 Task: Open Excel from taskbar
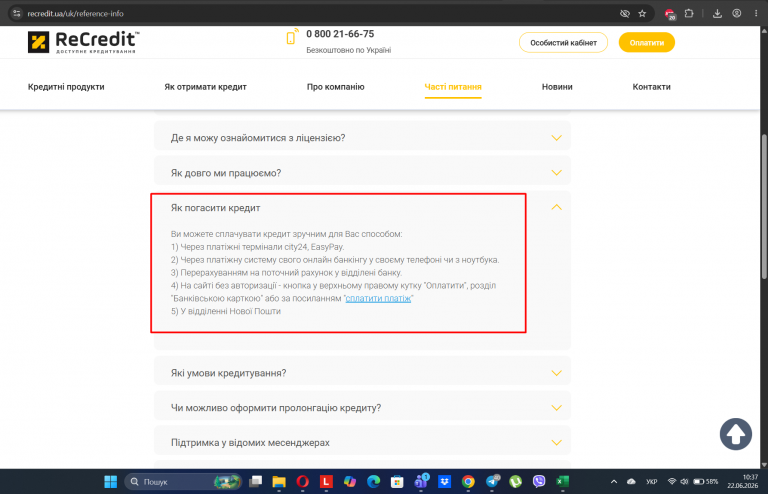coord(562,482)
